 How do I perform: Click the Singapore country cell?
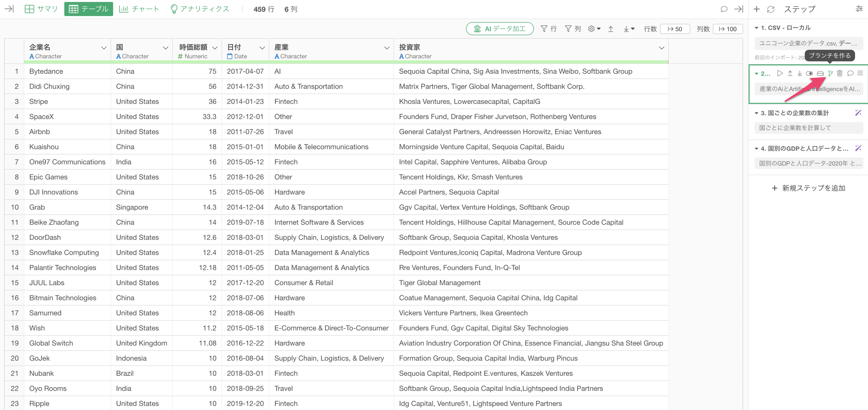point(141,207)
